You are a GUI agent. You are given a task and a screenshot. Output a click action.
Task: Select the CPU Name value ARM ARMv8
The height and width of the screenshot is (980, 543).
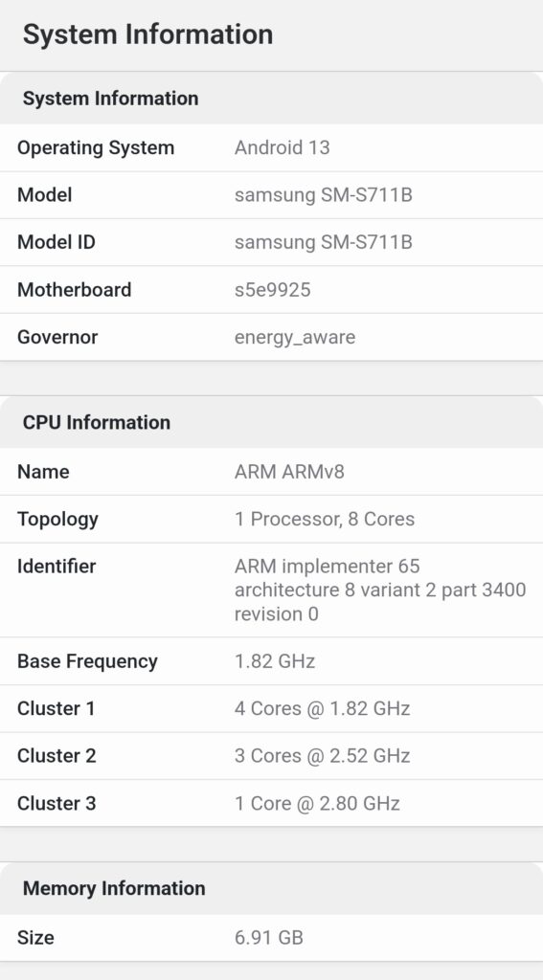[289, 472]
